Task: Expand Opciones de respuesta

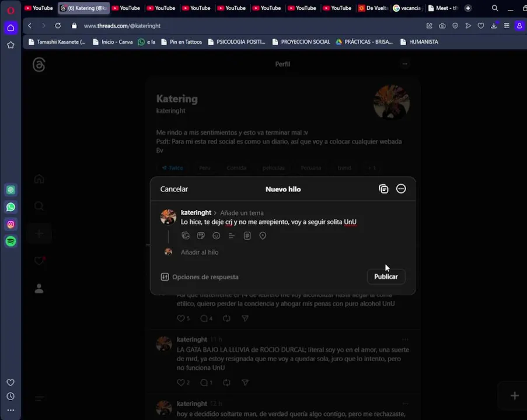Action: click(x=200, y=277)
